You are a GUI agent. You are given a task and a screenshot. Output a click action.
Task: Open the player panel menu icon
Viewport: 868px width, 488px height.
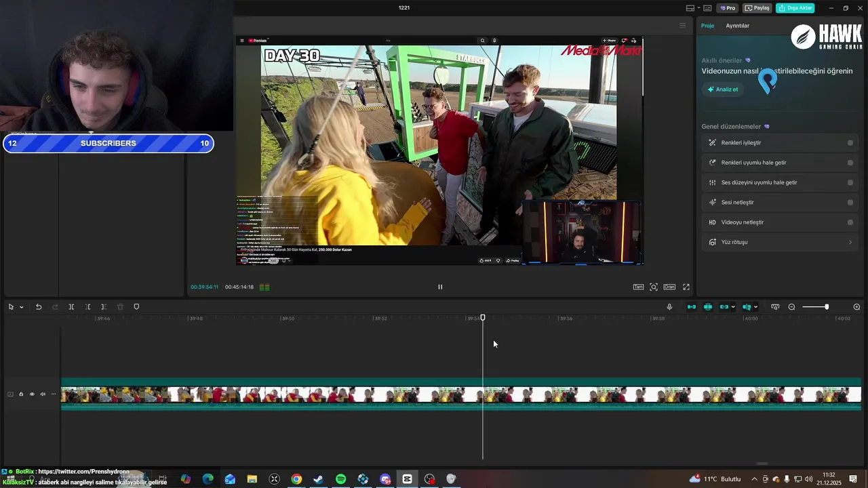pyautogui.click(x=683, y=26)
